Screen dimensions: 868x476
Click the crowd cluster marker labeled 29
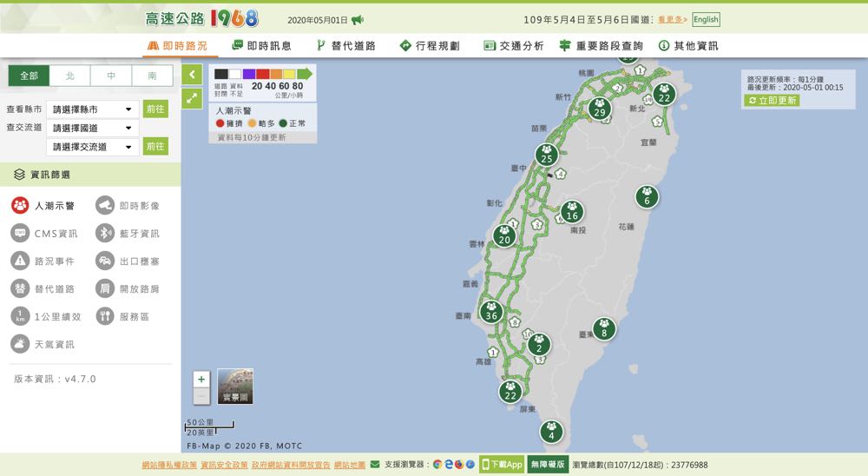[x=599, y=108]
